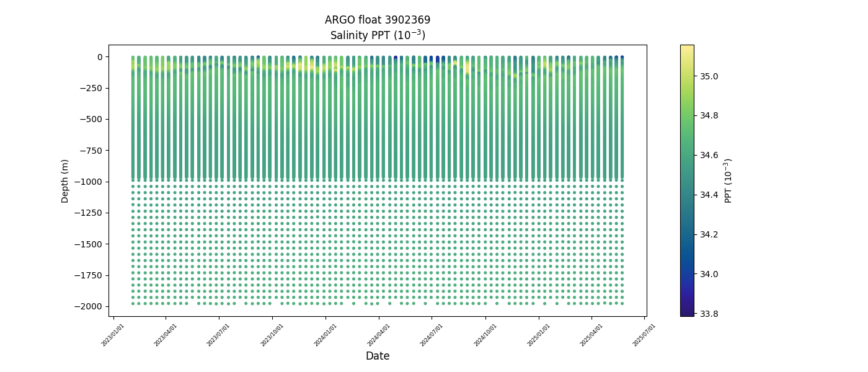
Task: Click the "Date" x-axis label
Action: coord(377,356)
